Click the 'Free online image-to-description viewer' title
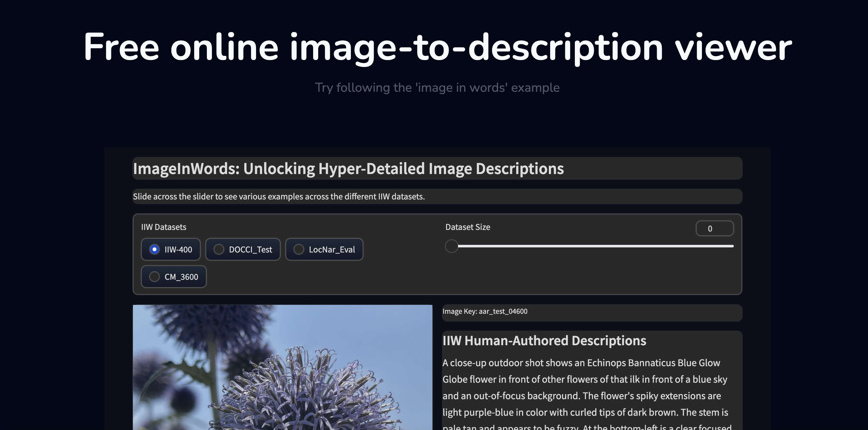The width and height of the screenshot is (868, 430). point(437,47)
